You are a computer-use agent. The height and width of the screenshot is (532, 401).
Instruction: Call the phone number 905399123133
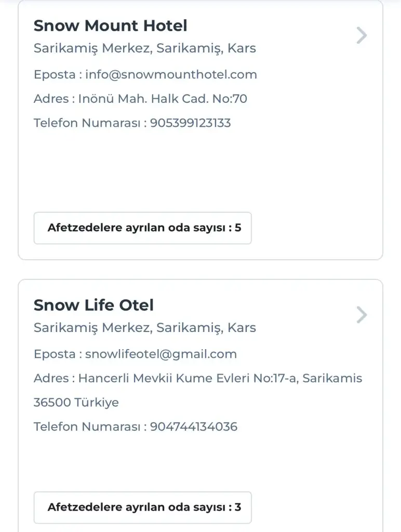pos(190,123)
